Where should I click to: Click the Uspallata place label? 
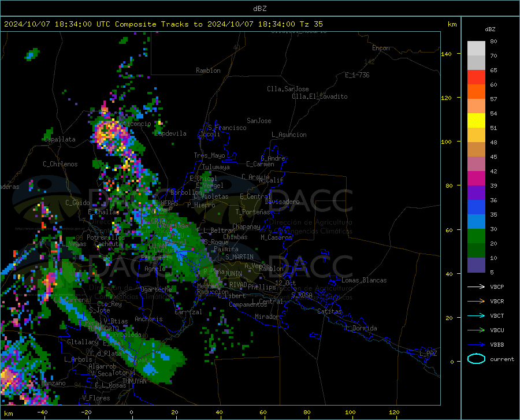(x=60, y=139)
